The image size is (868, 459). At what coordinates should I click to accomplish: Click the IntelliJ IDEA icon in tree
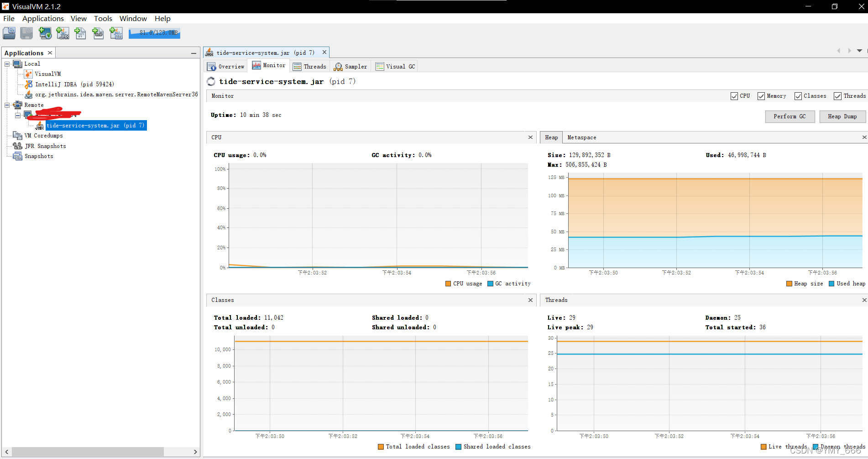(29, 84)
